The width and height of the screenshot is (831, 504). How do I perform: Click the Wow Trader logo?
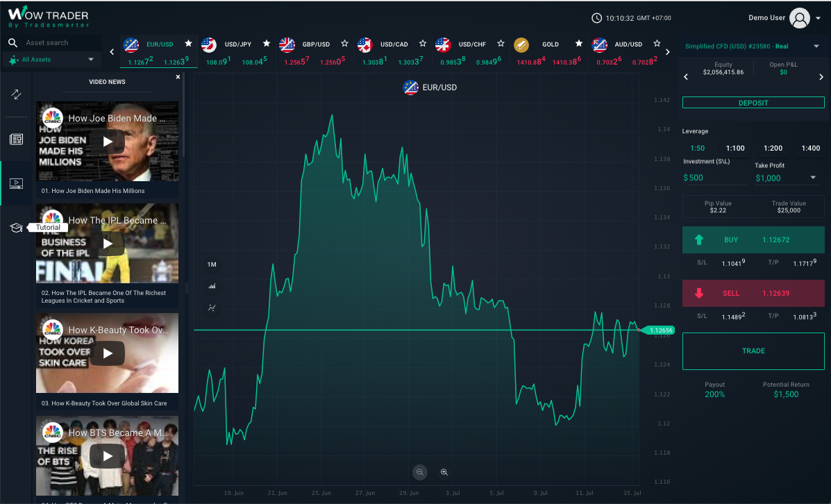click(x=48, y=17)
